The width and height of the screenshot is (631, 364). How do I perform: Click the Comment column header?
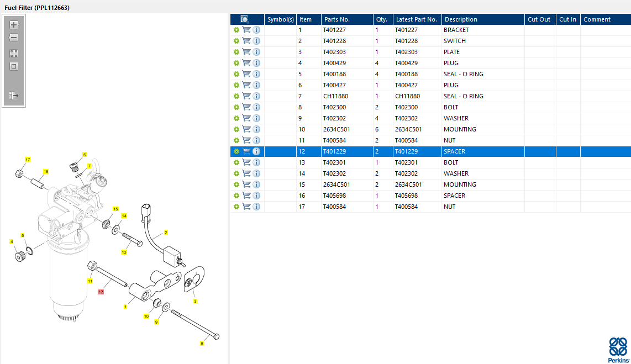(x=606, y=19)
